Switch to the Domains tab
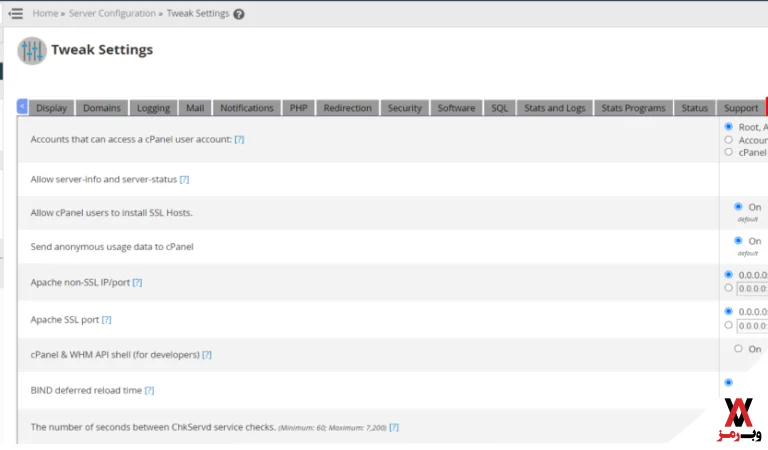Screen dimensions: 768x450 tap(101, 108)
